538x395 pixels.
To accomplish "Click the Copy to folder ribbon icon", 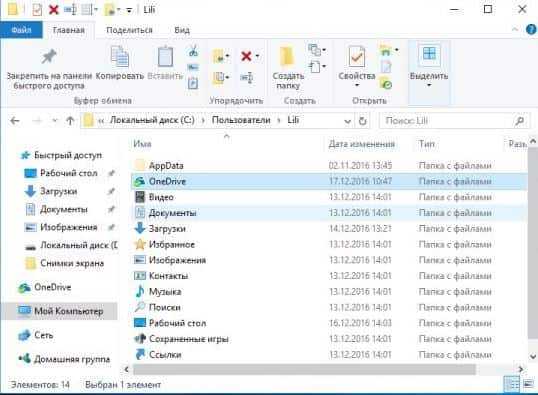I will click(220, 78).
